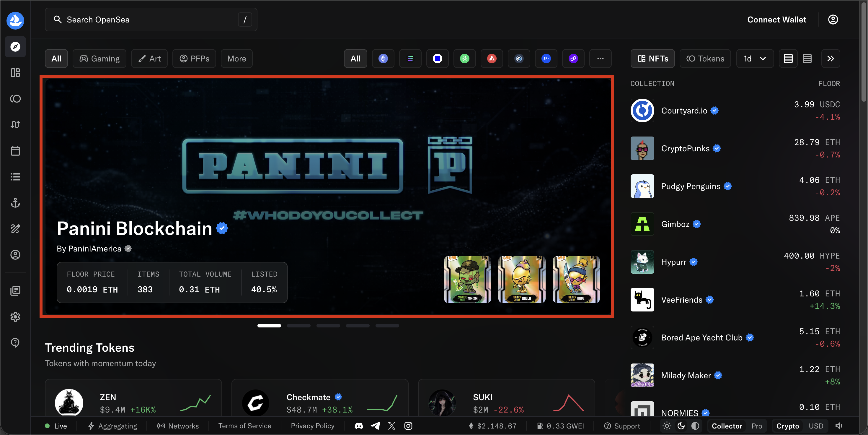Filter collections by the Solana chain
Screen dimensions: 868x435
[410, 58]
